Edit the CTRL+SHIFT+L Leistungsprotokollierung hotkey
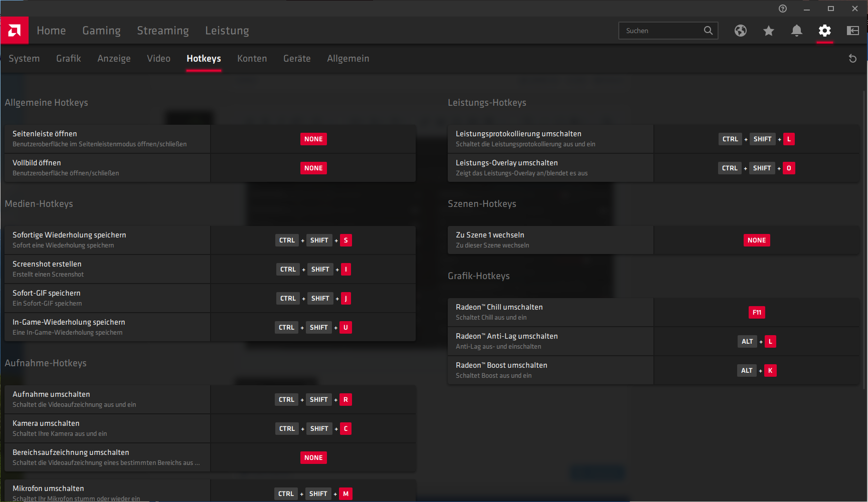 coord(757,139)
